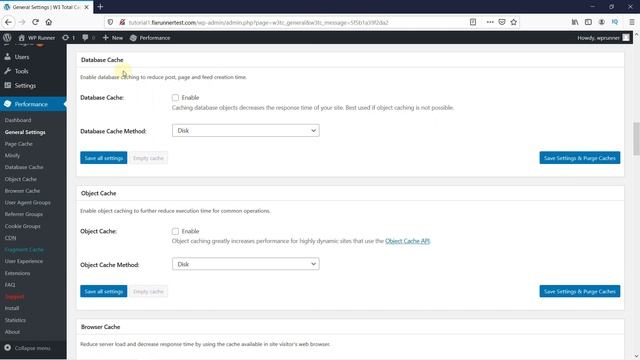Open the Database Cache Method dropdown

(246, 131)
